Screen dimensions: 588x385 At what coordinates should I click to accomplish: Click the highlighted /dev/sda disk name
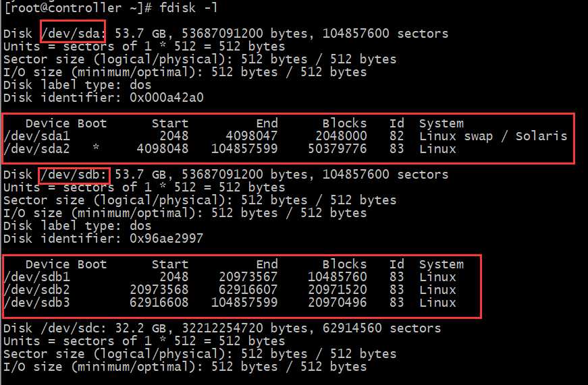click(x=73, y=33)
